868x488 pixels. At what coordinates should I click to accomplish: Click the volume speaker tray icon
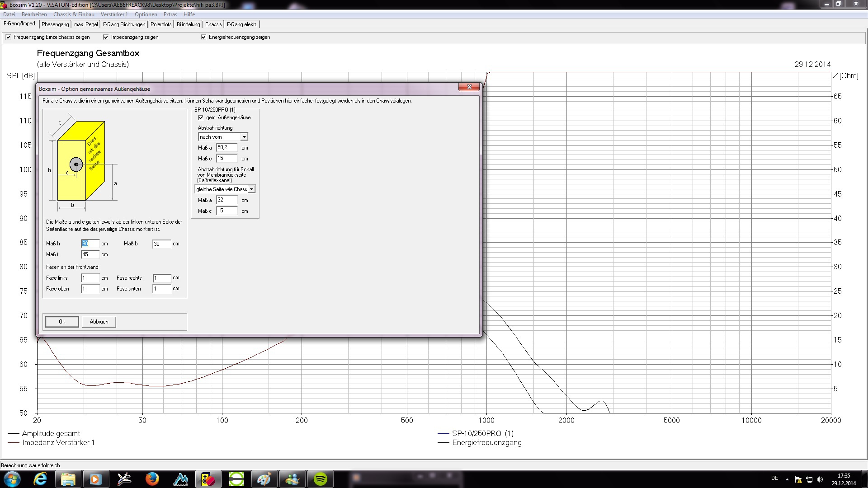coord(820,479)
